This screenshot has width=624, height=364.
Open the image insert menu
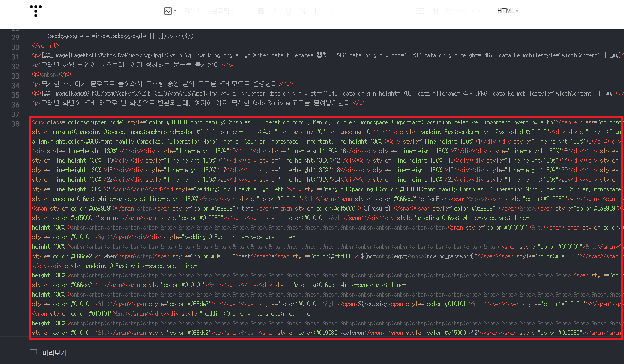point(170,11)
